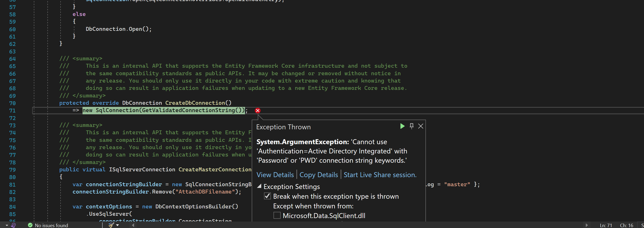Click the System.ArgumentException title in popup
Screen dimensions: 644x228
point(303,142)
